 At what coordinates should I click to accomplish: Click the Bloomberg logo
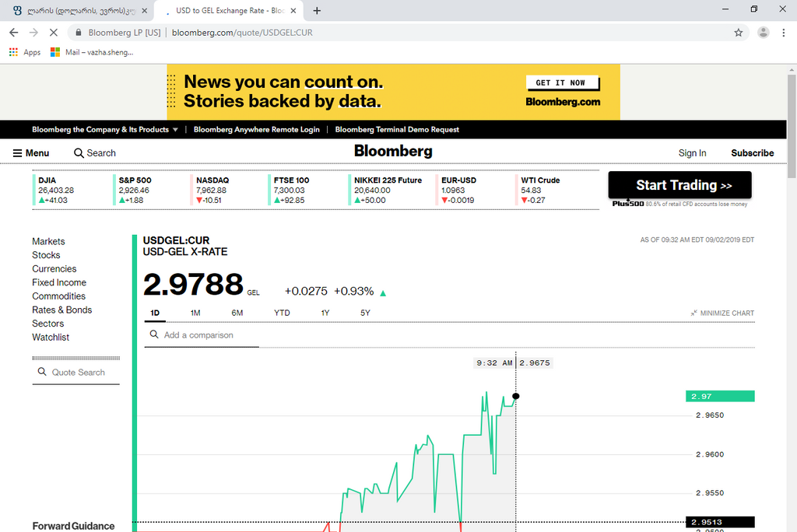click(393, 151)
